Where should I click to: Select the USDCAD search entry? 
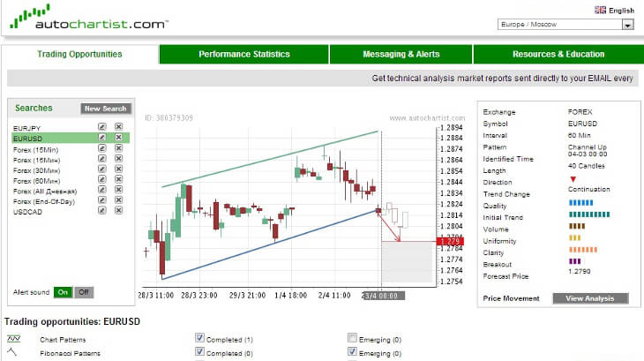[27, 212]
